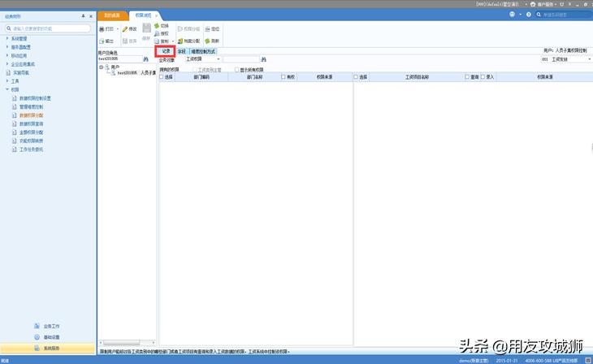Click the pin icon on the sidebar header
The width and height of the screenshot is (593, 364).
pyautogui.click(x=83, y=16)
